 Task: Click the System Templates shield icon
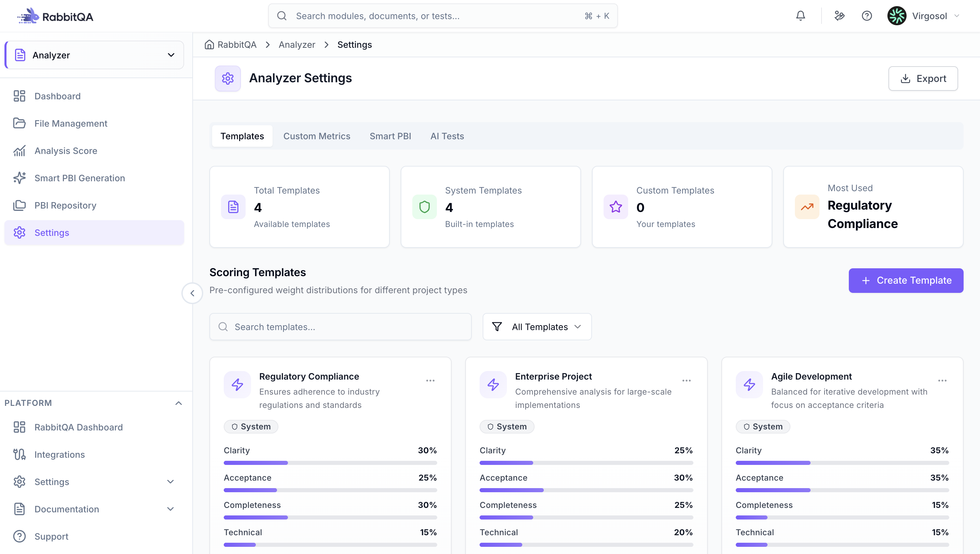click(x=424, y=207)
